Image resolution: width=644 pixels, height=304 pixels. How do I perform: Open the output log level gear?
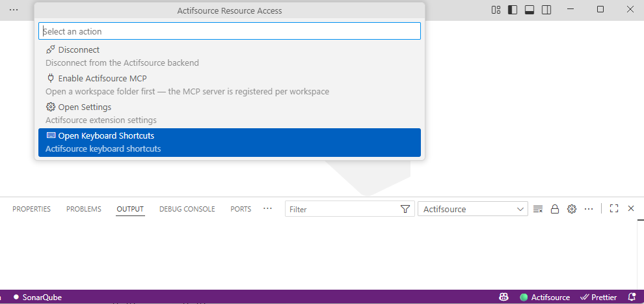pyautogui.click(x=572, y=209)
